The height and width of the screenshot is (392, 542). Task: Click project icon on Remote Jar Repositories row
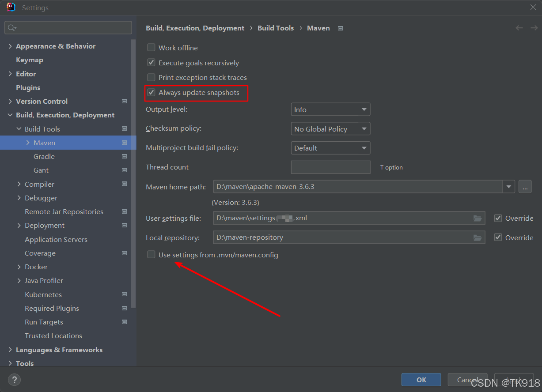coord(124,211)
